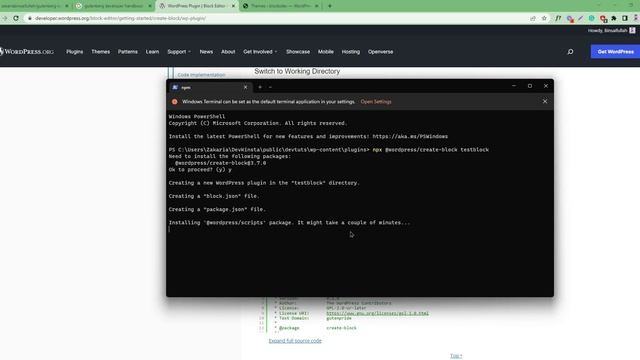640x360 pixels.
Task: Close the WordPress Plugin Block Editor tab
Action: (233, 6)
